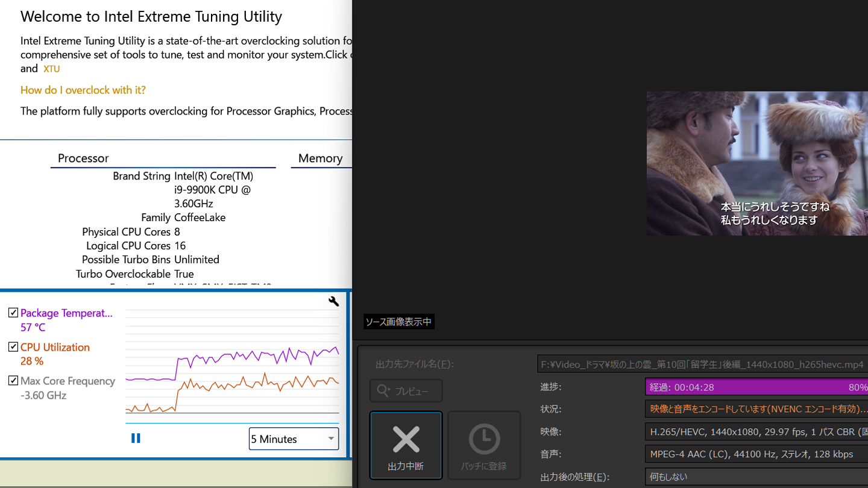
Task: Click the プレビュー preview button
Action: point(406,391)
